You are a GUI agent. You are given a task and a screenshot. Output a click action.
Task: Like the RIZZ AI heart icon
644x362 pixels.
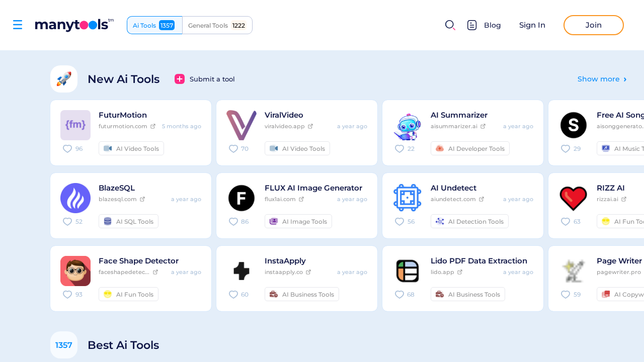[566, 222]
